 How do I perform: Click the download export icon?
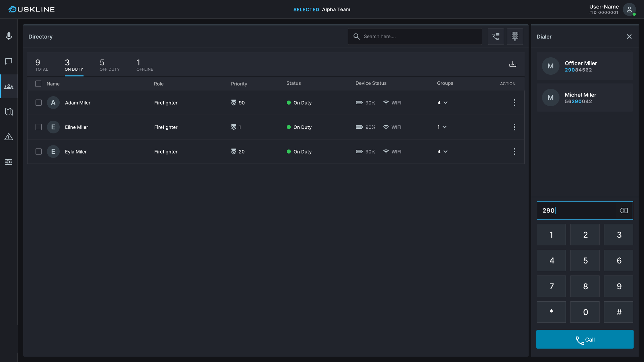[513, 64]
